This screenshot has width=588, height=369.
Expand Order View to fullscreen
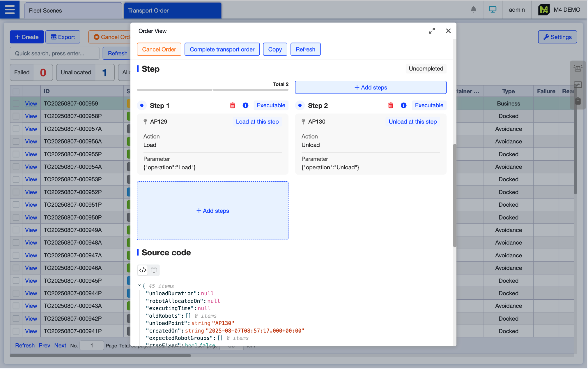(x=432, y=31)
